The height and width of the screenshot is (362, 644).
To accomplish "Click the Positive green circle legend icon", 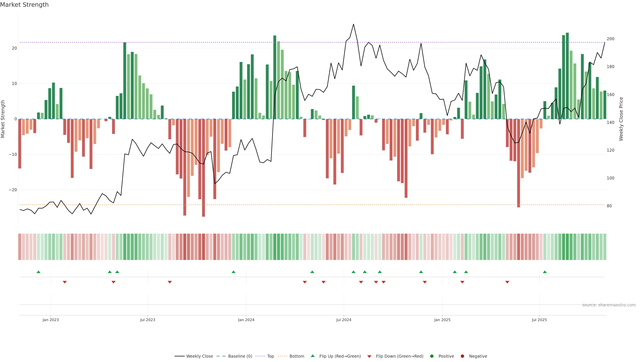I will click(432, 356).
